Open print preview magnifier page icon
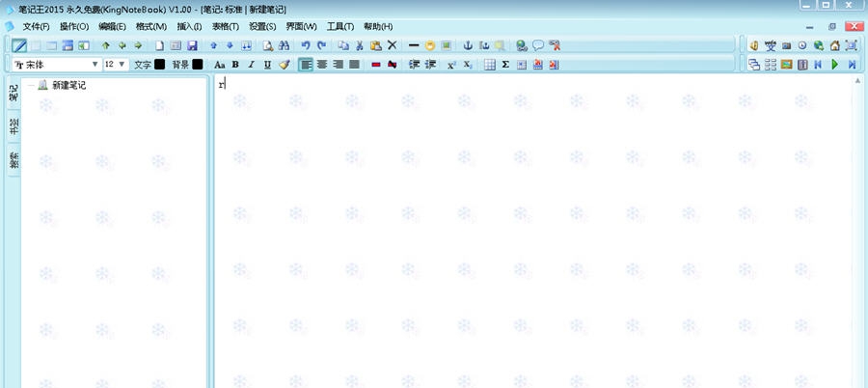The width and height of the screenshot is (868, 388). pos(268,45)
